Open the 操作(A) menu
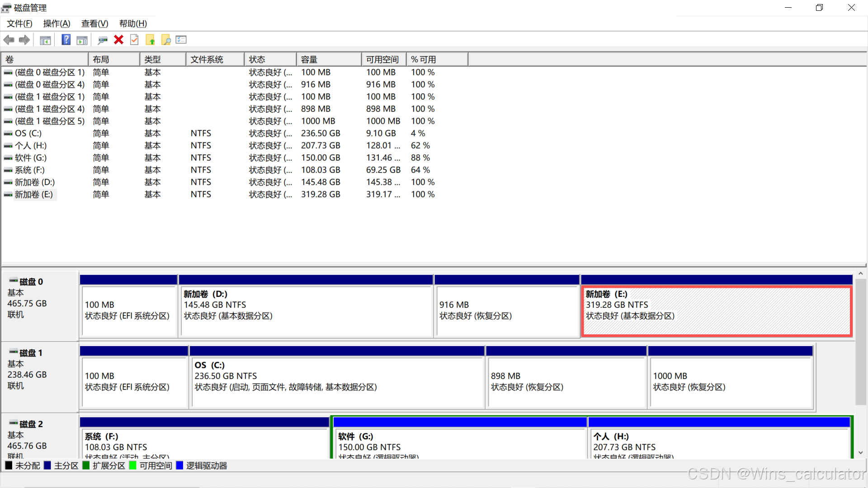The image size is (868, 488). [57, 23]
